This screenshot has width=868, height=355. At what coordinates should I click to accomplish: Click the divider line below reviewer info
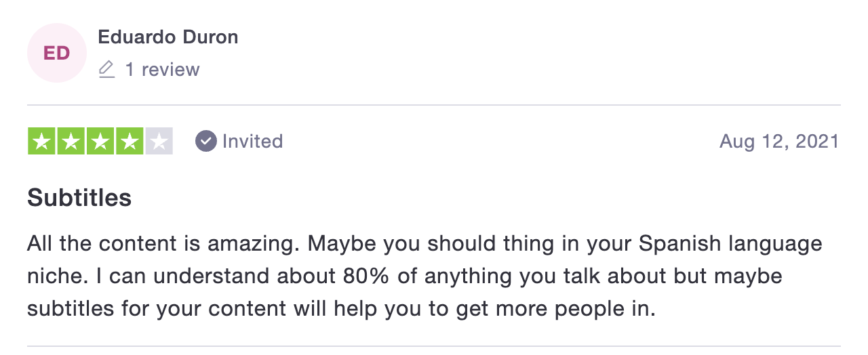(x=434, y=105)
